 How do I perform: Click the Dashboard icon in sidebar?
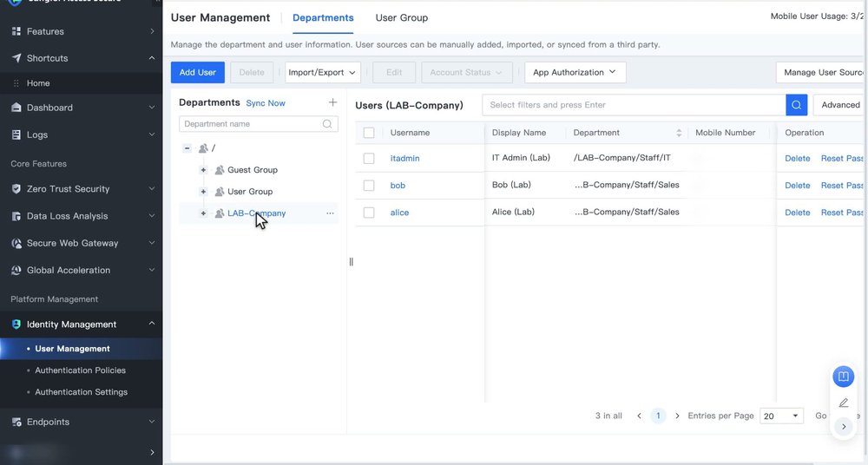click(x=16, y=108)
